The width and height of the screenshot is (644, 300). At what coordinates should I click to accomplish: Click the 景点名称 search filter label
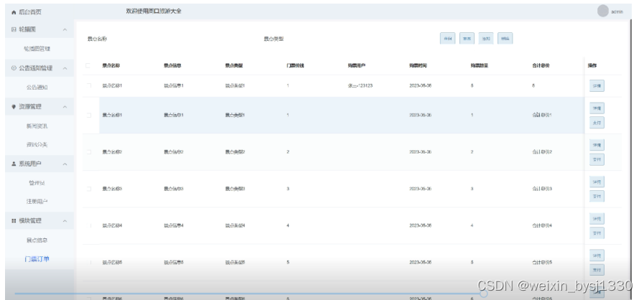coord(98,39)
